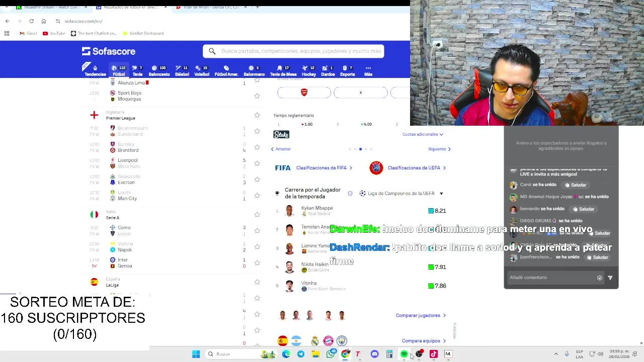Screen dimensions: 644x362
Task: Click the info icon beside Carrera por el Jugador
Action: 350,193
